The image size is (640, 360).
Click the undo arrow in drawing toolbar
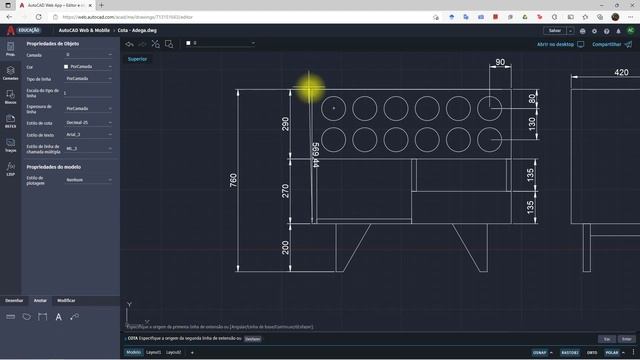pos(130,44)
